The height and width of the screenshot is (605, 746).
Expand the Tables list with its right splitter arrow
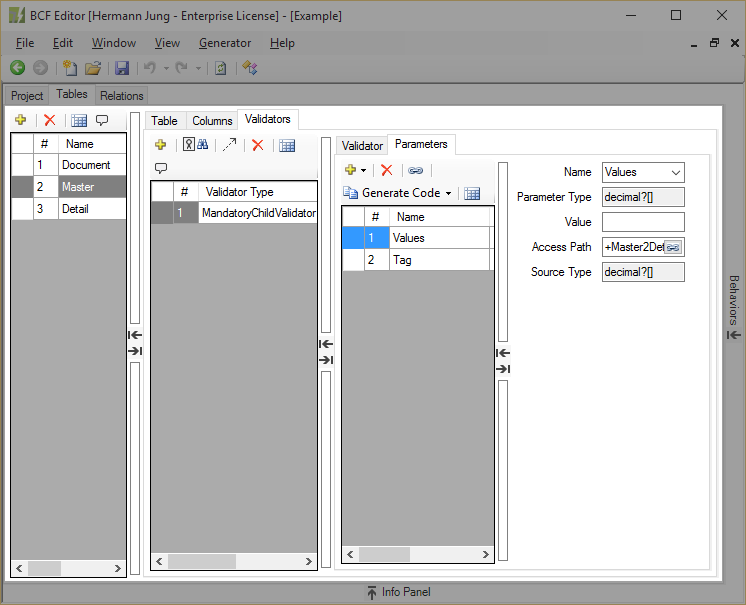click(135, 351)
